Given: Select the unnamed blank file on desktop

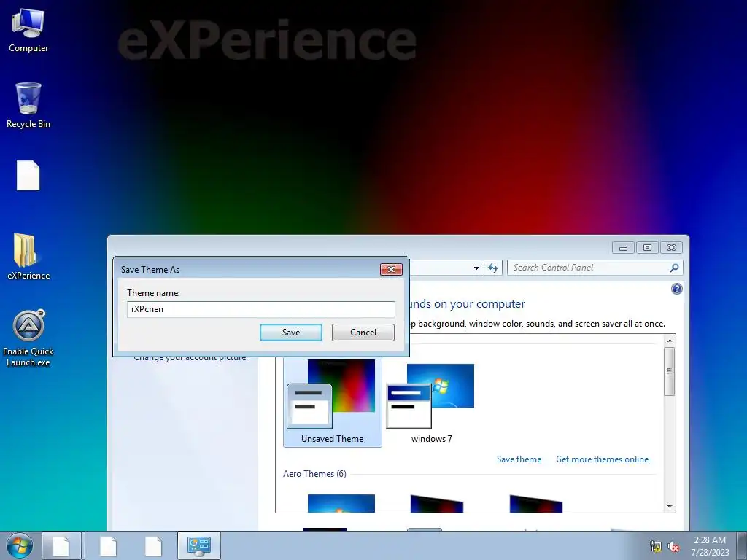Looking at the screenshot, I should point(28,175).
